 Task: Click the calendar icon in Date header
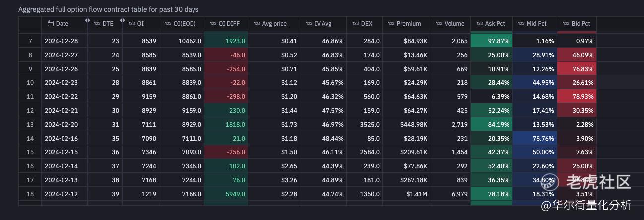50,24
